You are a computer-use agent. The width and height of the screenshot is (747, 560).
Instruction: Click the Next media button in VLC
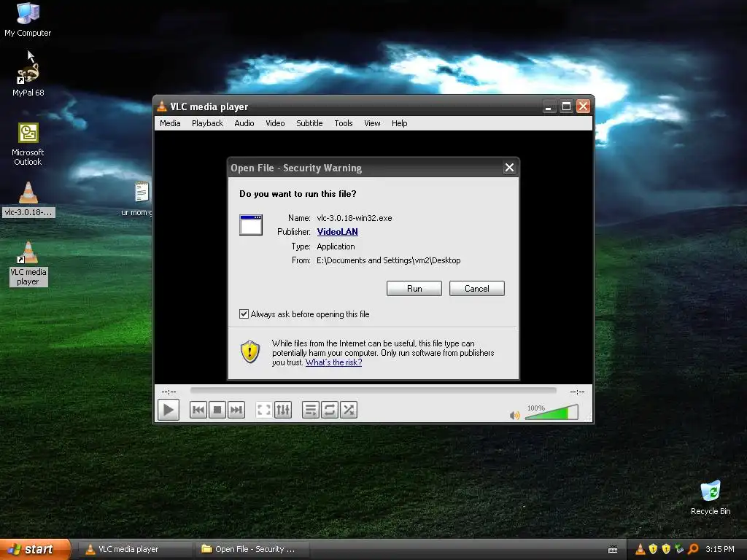click(x=236, y=410)
